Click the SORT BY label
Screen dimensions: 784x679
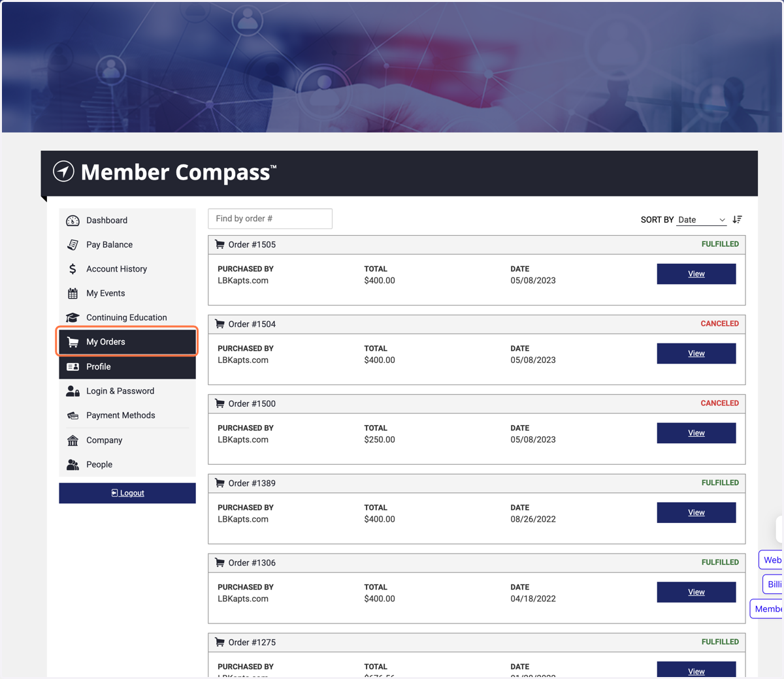(x=657, y=220)
